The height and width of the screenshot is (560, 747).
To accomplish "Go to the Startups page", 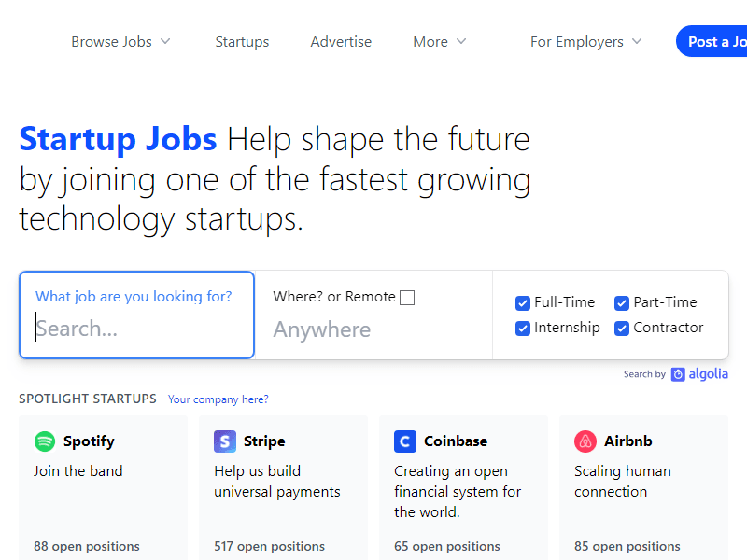I will 242,42.
